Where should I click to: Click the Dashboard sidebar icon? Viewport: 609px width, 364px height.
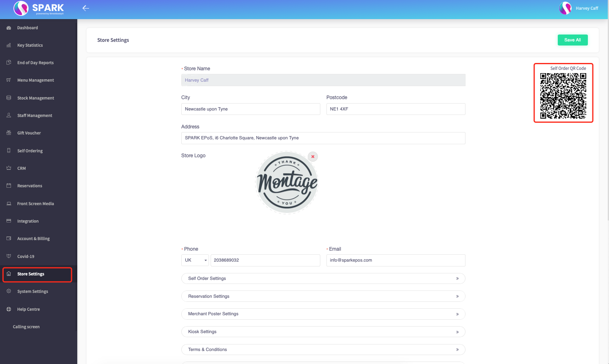pos(9,28)
